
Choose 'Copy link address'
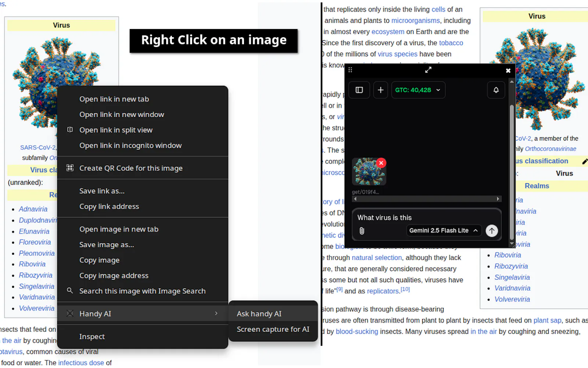coord(143,206)
